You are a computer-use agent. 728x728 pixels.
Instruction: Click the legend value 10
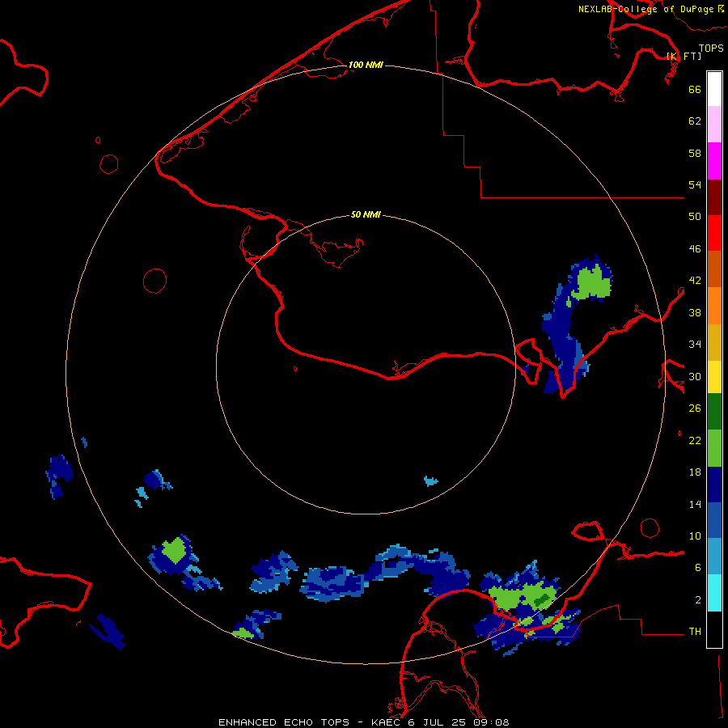pyautogui.click(x=695, y=535)
